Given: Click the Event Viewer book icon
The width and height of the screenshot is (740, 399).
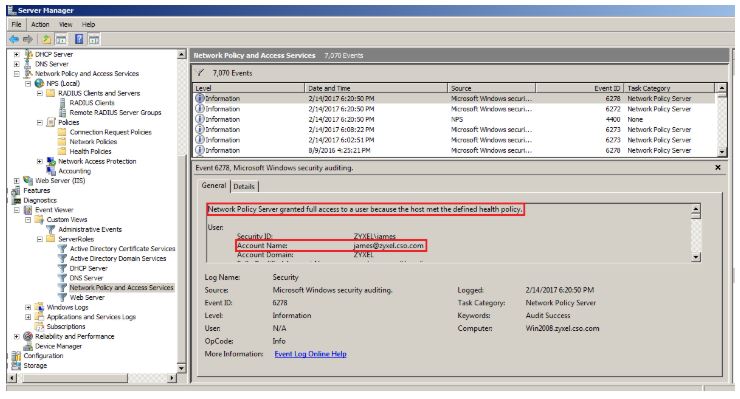Looking at the screenshot, I should pos(28,210).
